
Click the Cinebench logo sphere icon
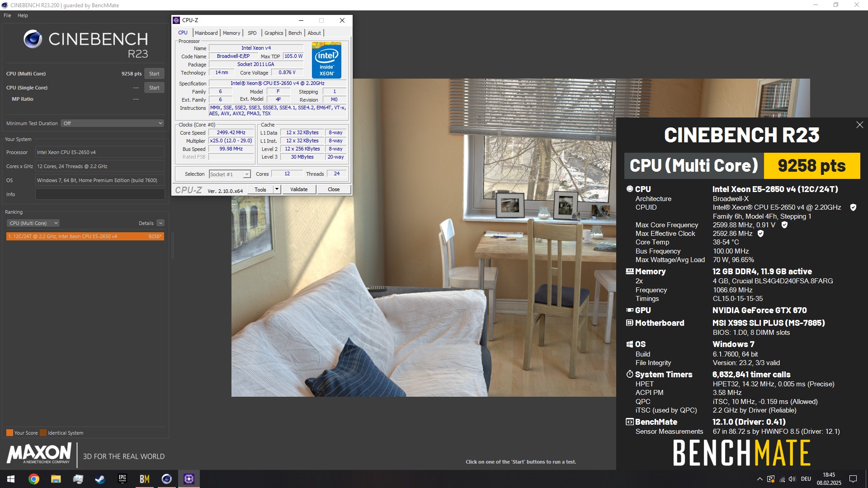pyautogui.click(x=33, y=39)
